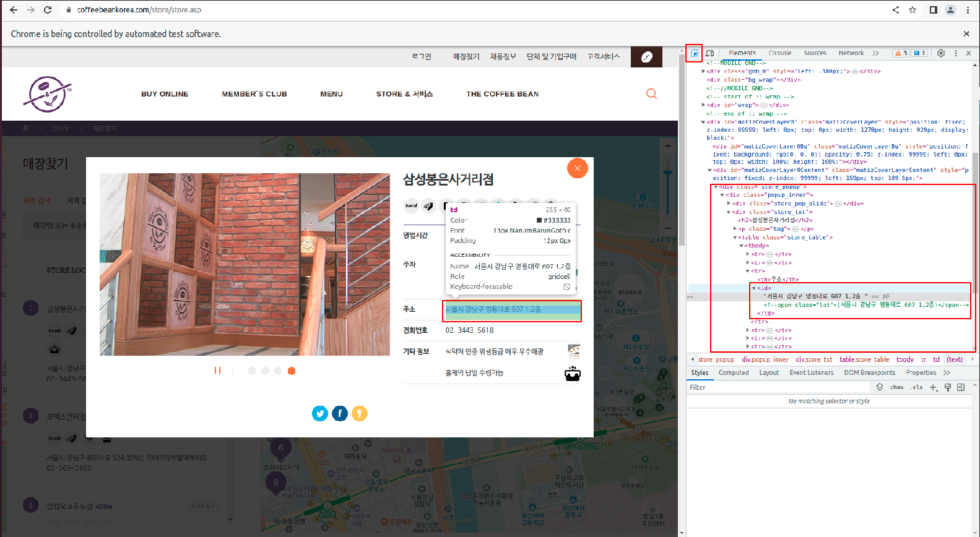This screenshot has height=537, width=980.
Task: Toggle the computed styles sidebar icon
Action: tap(961, 387)
